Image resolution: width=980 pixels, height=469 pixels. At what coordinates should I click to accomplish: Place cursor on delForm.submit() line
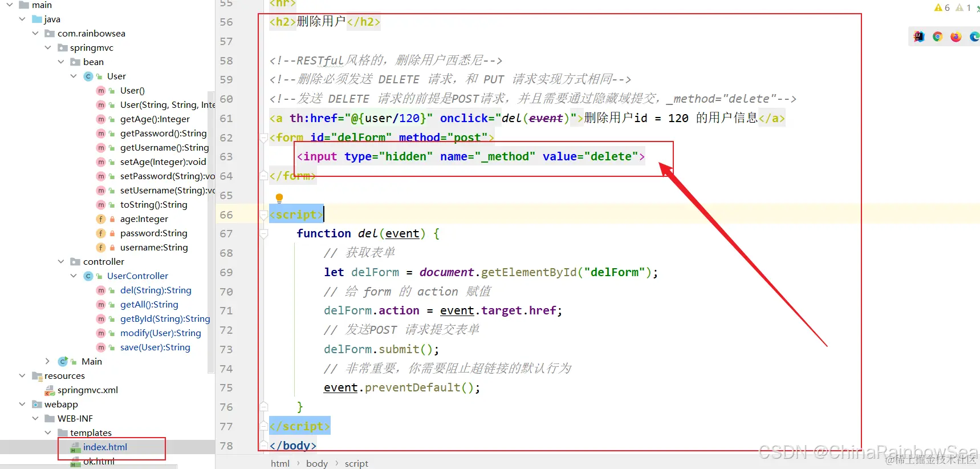pos(381,349)
